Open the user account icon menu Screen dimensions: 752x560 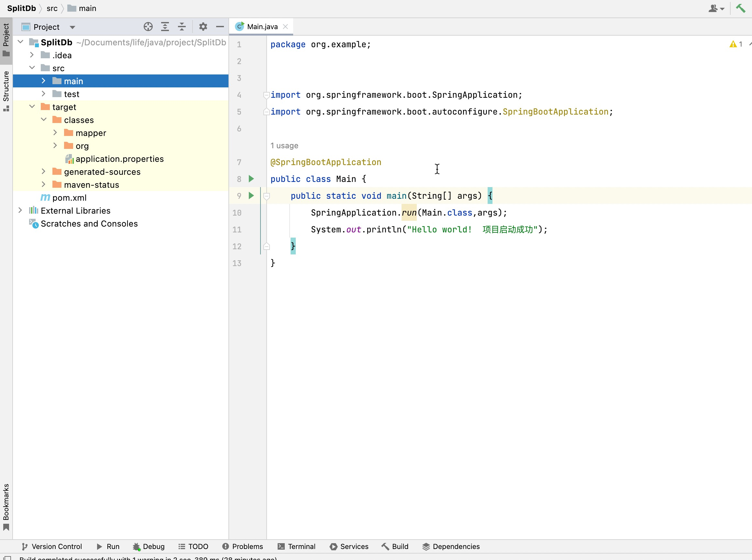(716, 8)
